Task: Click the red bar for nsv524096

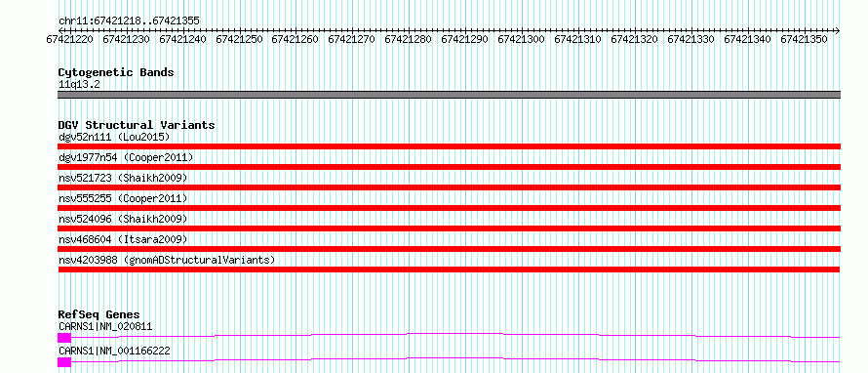Action: pos(449,228)
